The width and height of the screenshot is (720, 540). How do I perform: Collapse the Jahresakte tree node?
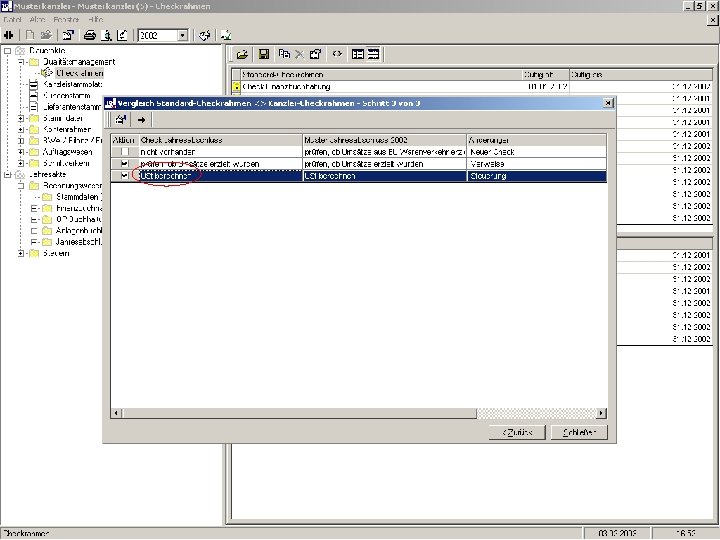(x=7, y=174)
